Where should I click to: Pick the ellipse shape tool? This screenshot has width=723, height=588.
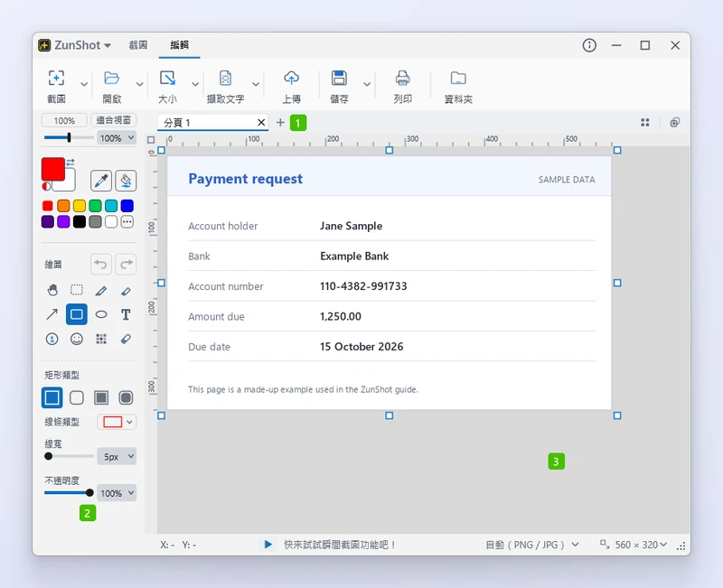coord(101,314)
